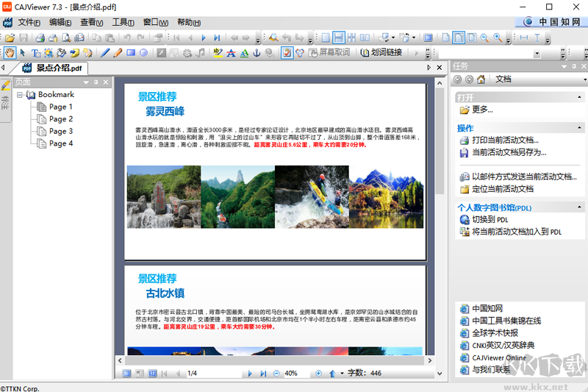This screenshot has height=392, width=588.
Task: Select the text selection tool
Action: tap(36, 52)
